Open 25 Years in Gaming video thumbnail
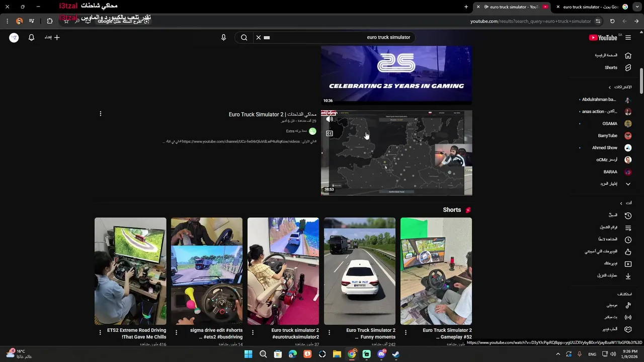 (396, 75)
